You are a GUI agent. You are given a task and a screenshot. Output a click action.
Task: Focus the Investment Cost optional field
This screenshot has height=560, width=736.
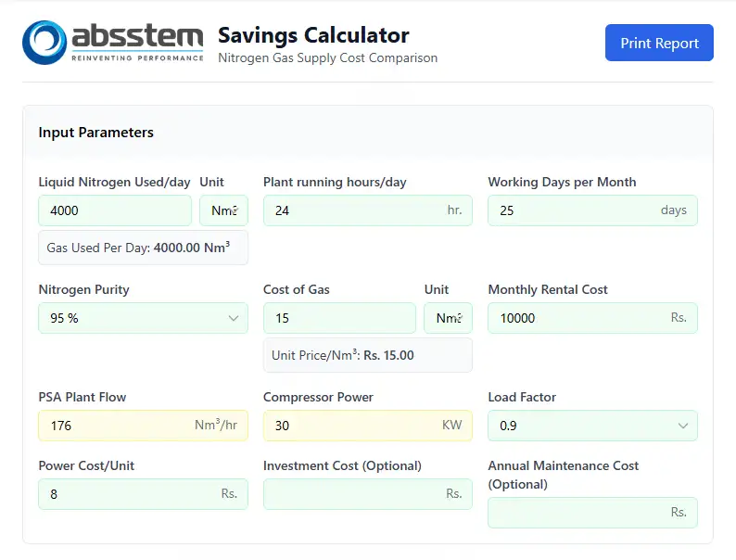[352, 494]
